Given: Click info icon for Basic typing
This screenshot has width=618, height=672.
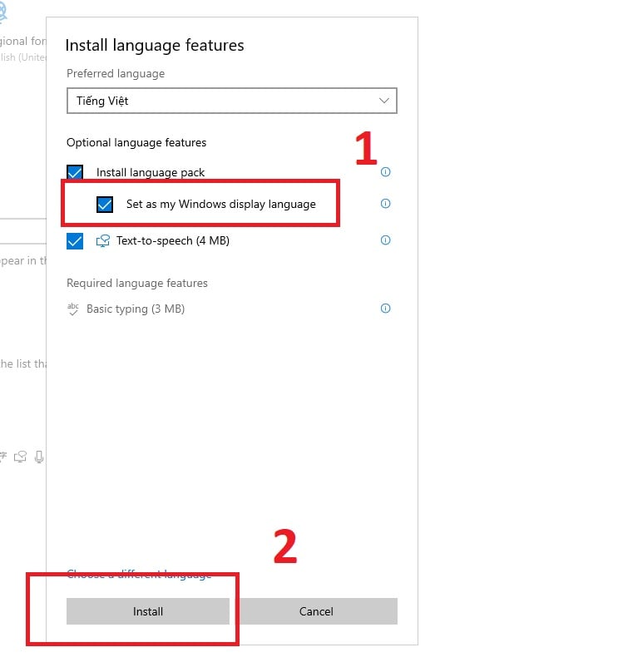Looking at the screenshot, I should (385, 309).
